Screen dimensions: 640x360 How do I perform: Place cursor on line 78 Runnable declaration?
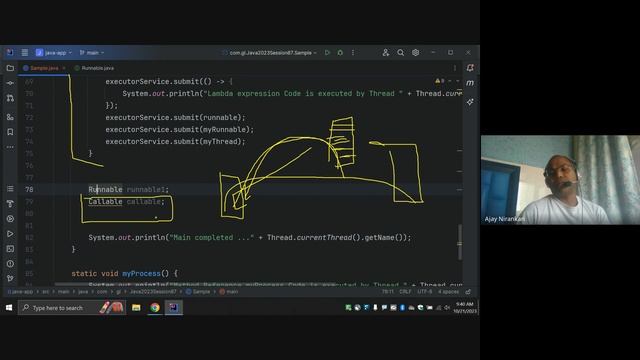tap(128, 189)
